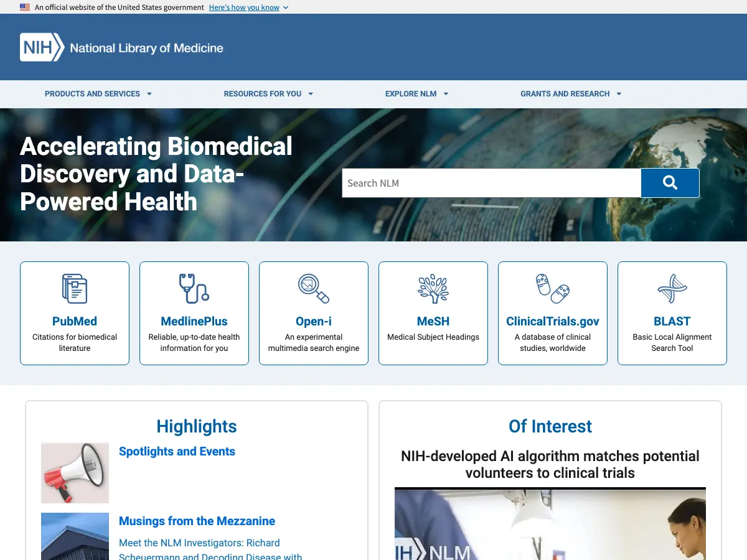Viewport: 747px width, 560px height.
Task: Select the EXPLORE NLM menu
Action: coord(411,94)
